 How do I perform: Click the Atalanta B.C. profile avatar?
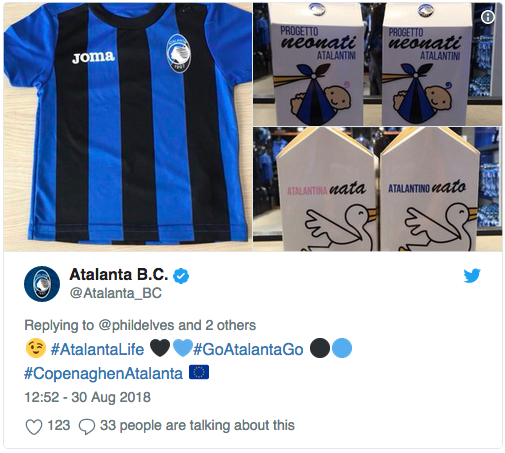(x=42, y=284)
